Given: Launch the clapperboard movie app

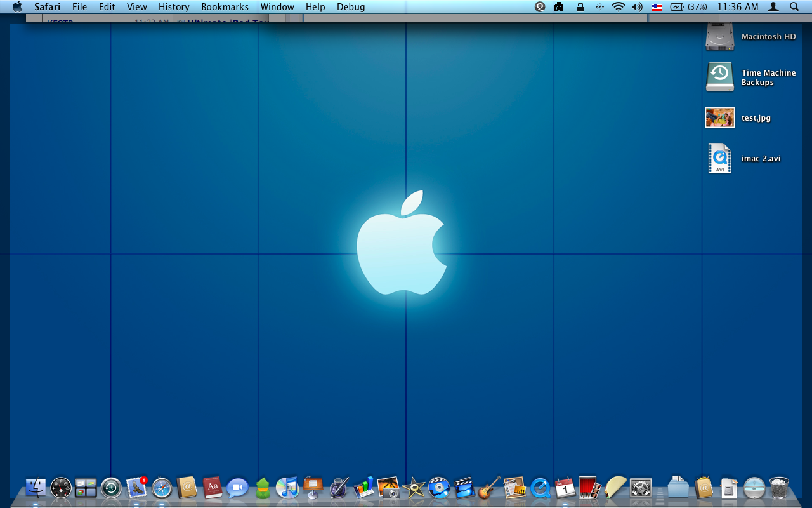Looking at the screenshot, I should pyautogui.click(x=464, y=488).
